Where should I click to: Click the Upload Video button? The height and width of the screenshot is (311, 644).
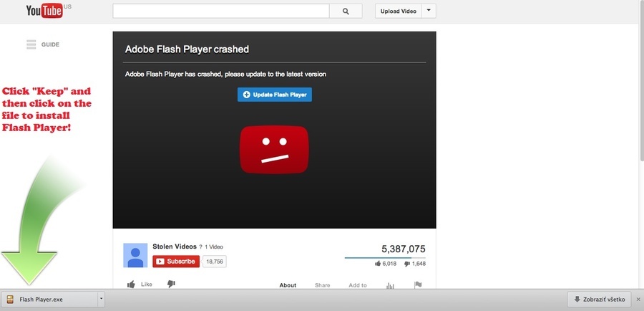[x=399, y=11]
